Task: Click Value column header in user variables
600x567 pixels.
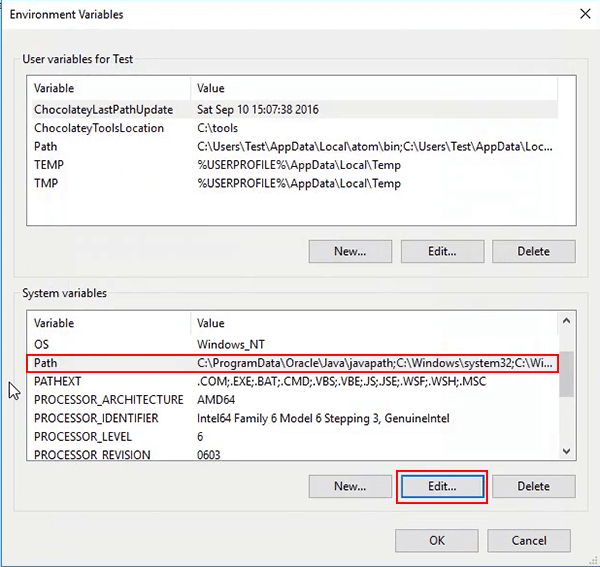Action: click(x=374, y=88)
